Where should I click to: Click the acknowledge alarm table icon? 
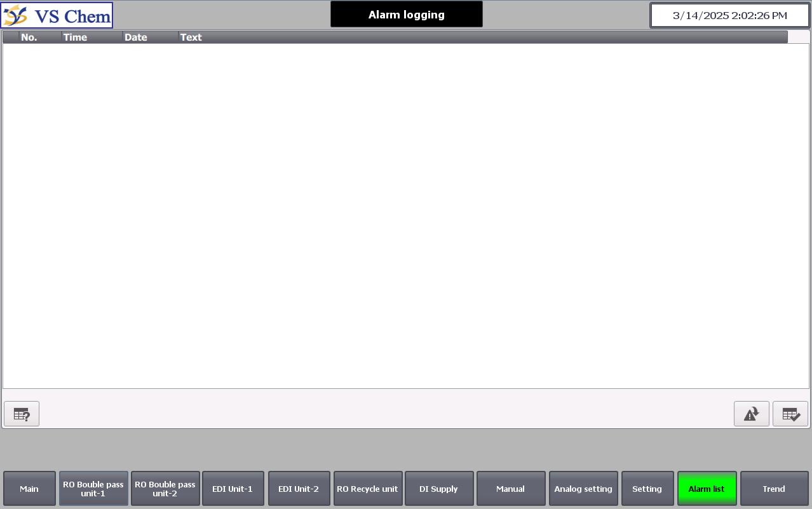(x=790, y=414)
